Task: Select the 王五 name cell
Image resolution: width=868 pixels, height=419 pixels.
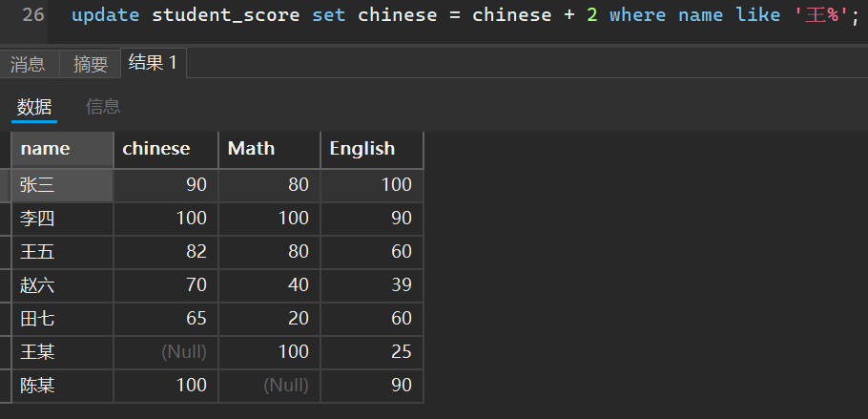Action: tap(63, 252)
